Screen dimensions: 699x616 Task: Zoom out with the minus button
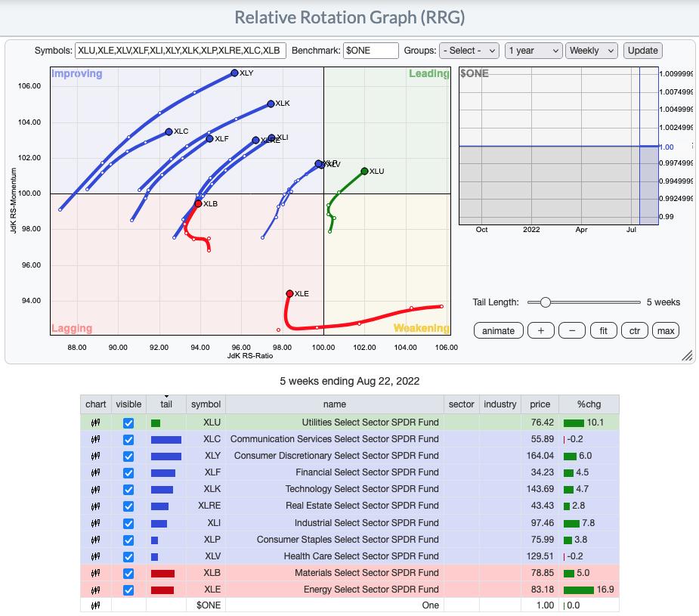point(572,331)
